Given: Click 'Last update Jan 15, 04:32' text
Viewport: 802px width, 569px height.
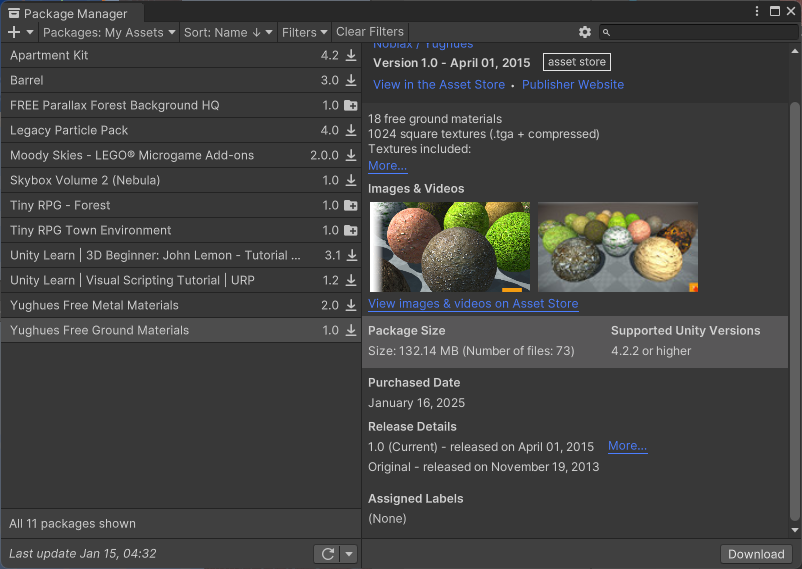Looking at the screenshot, I should click(83, 554).
